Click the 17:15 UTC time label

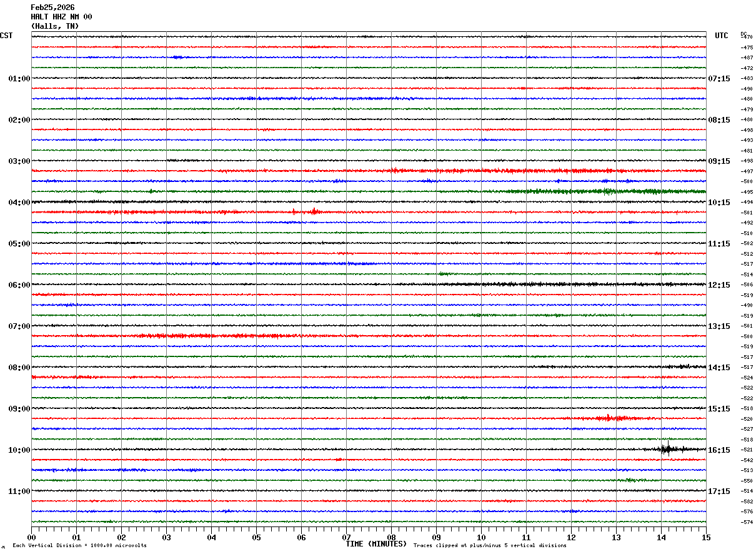719,491
